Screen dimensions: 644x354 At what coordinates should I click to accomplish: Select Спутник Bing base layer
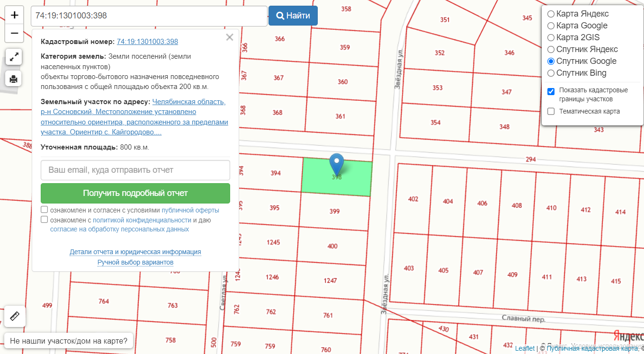[x=551, y=73]
